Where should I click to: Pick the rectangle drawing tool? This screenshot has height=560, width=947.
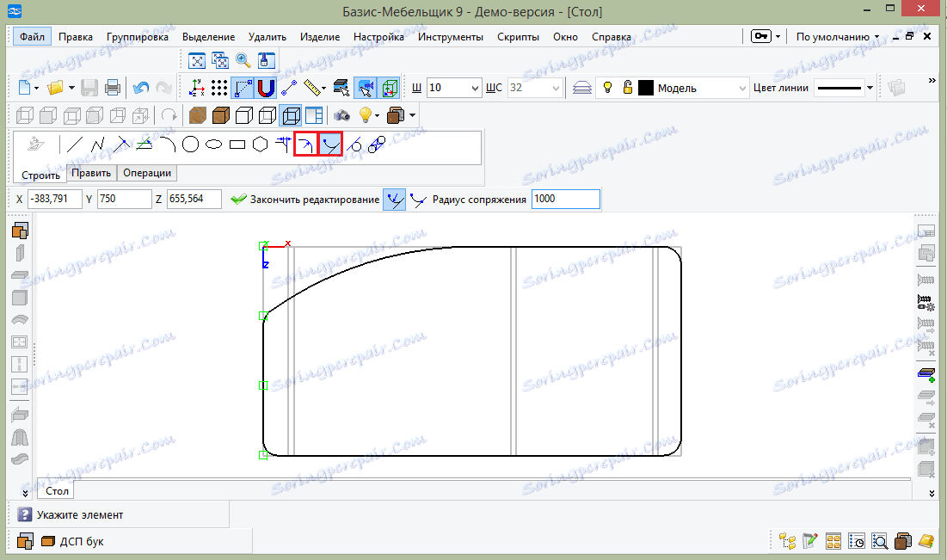point(237,145)
